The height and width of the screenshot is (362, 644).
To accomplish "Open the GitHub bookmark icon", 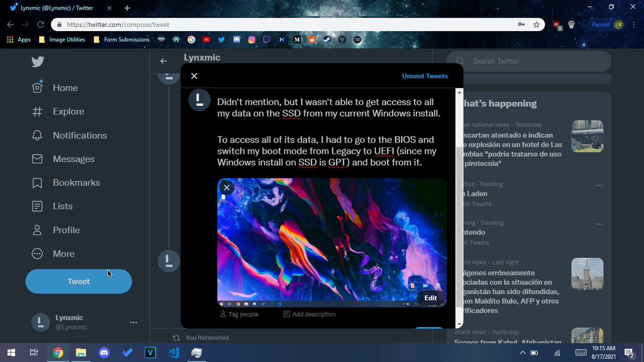I will (x=342, y=40).
